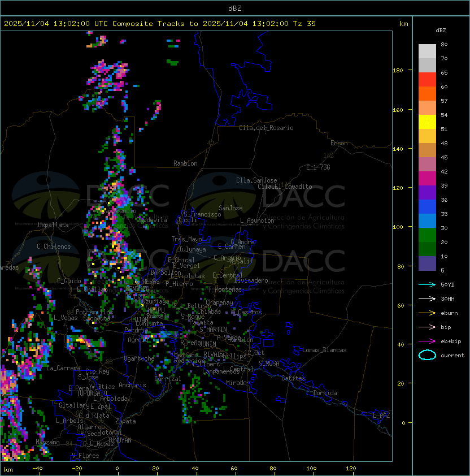Screen dimensions: 470x476
Task: Click the cyan 50YD arrow legend icon
Action: [x=427, y=284]
